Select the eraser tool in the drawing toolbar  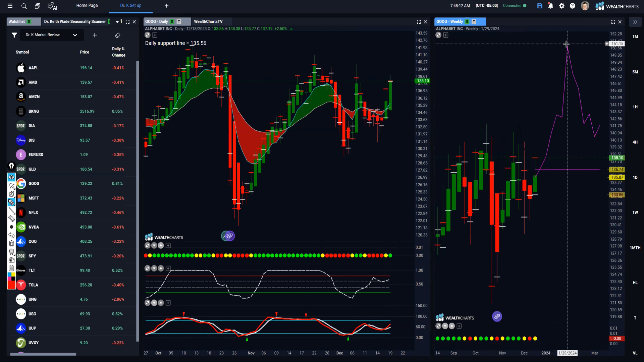pos(11,219)
